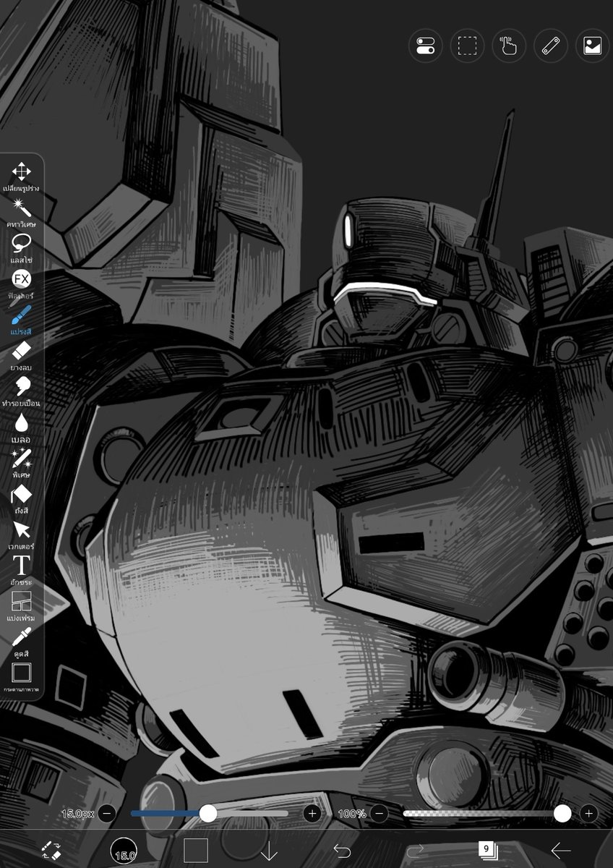Open the view settings toggle menu
The image size is (613, 868).
tap(425, 46)
